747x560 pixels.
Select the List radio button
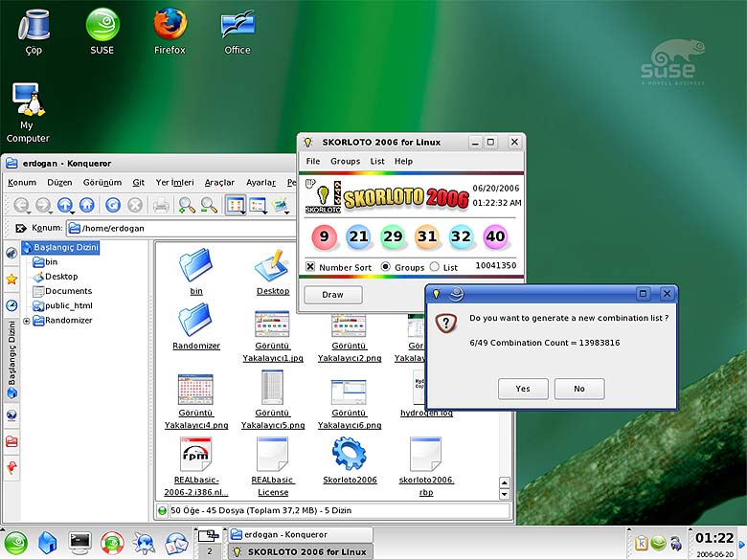(435, 266)
